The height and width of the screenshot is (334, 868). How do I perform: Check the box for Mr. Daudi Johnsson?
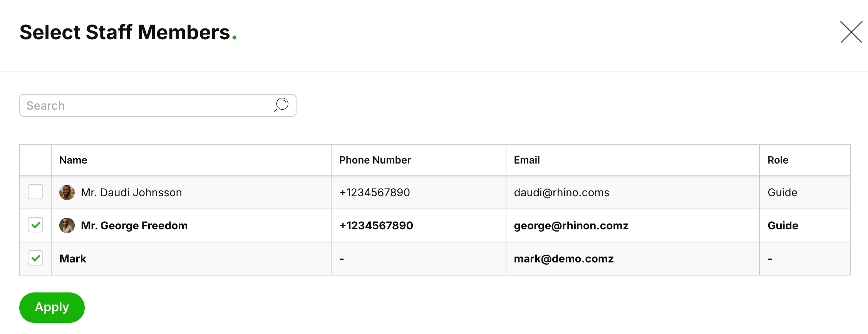click(x=35, y=192)
